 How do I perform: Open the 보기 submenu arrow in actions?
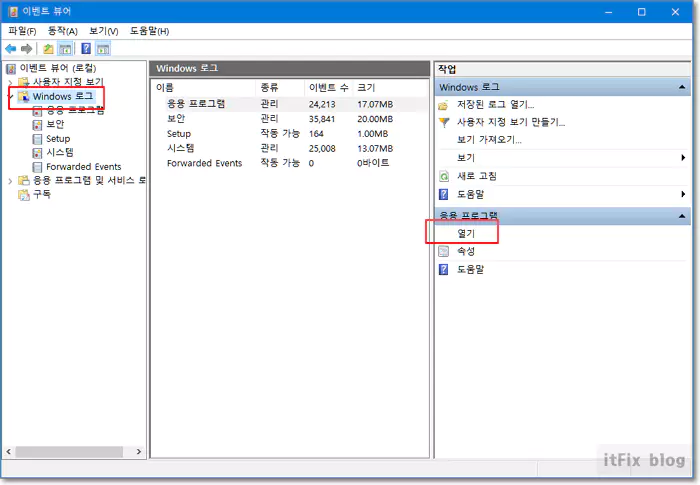click(x=683, y=157)
